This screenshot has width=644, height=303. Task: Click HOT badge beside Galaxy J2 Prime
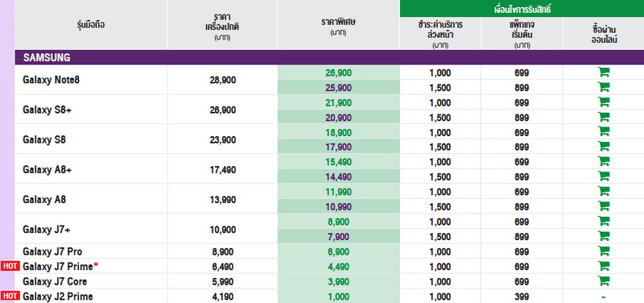pos(10,296)
